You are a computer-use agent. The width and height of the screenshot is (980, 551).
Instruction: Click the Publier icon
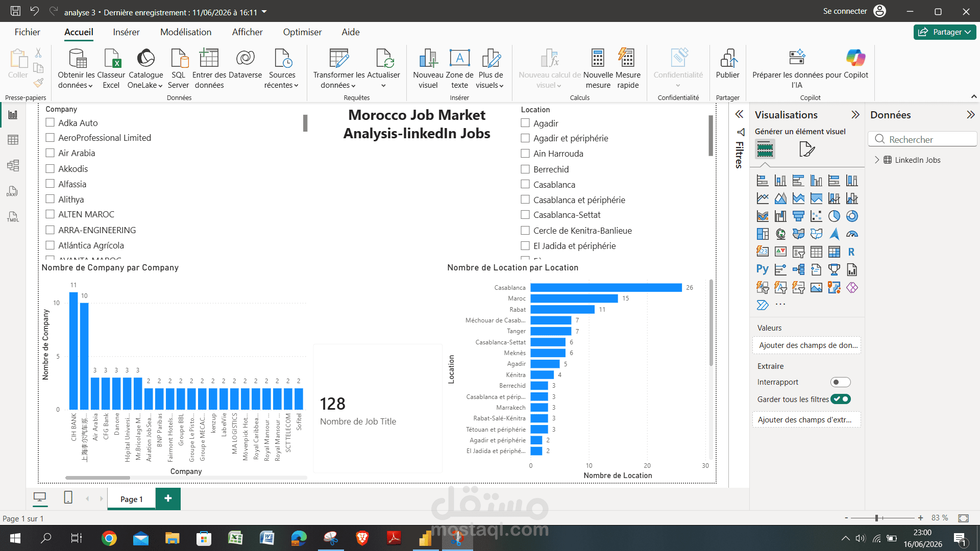pyautogui.click(x=727, y=64)
